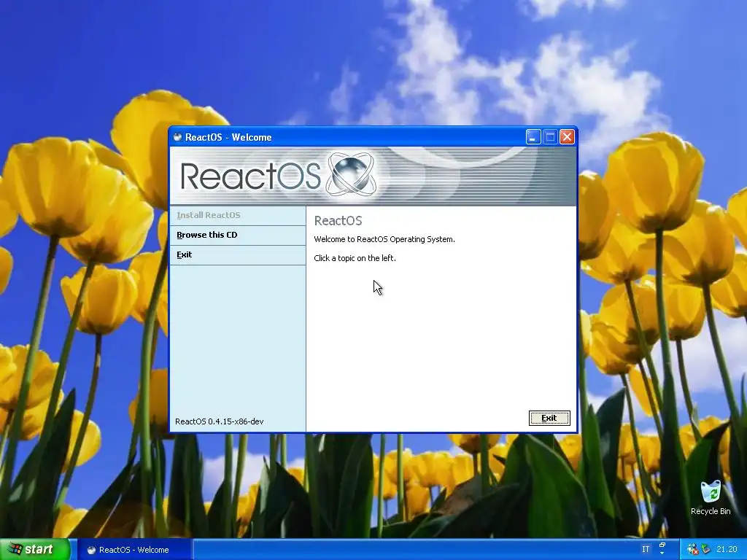
Task: Click the 'Welcome to ReactOS Operating System.' text
Action: pyautogui.click(x=384, y=239)
